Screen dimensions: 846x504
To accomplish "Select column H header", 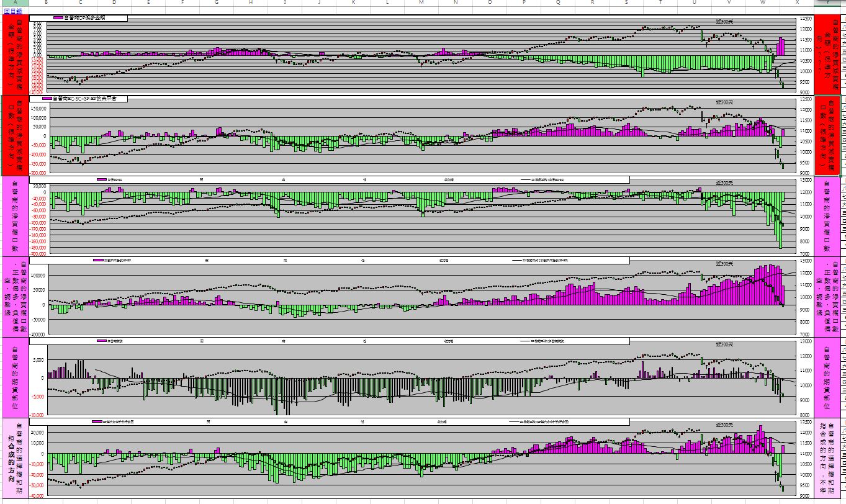I will pyautogui.click(x=251, y=2).
